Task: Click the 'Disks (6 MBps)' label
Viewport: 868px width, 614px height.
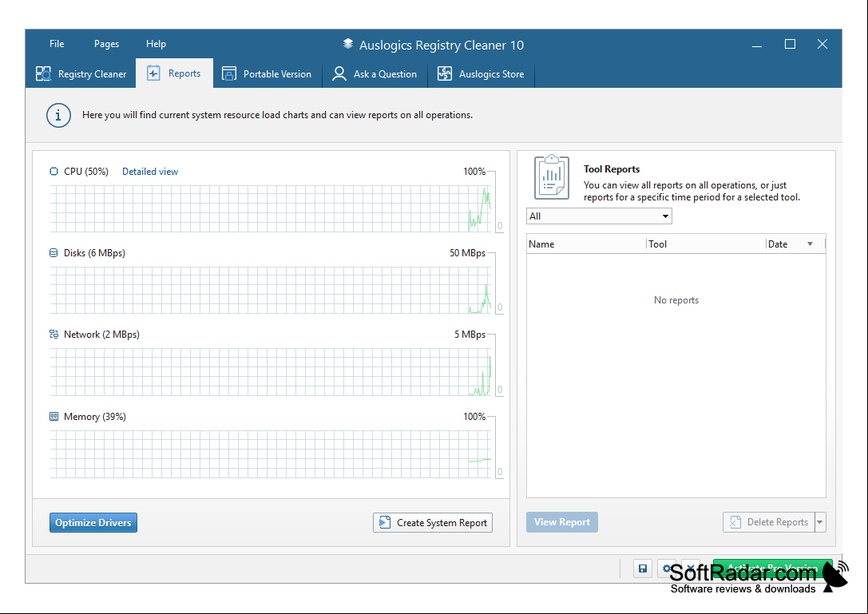Action: pyautogui.click(x=94, y=253)
